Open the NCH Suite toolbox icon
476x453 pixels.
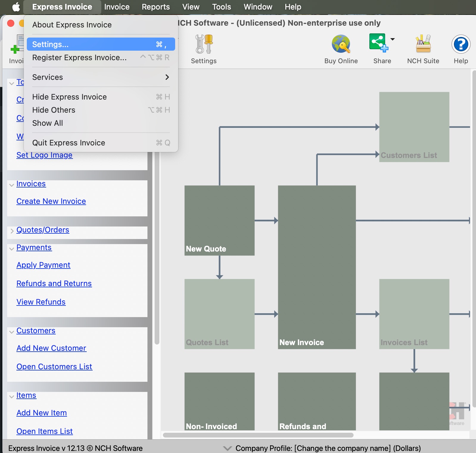423,44
